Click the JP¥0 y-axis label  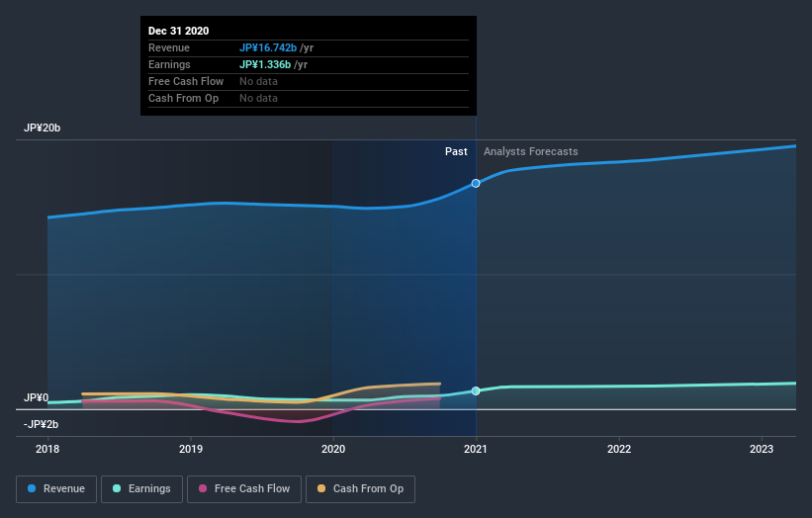(x=36, y=397)
